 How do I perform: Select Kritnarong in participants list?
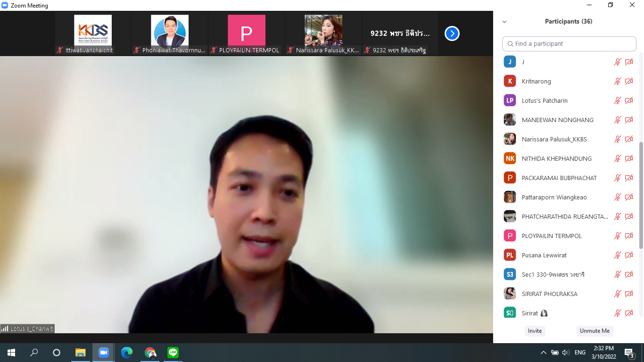click(x=568, y=81)
